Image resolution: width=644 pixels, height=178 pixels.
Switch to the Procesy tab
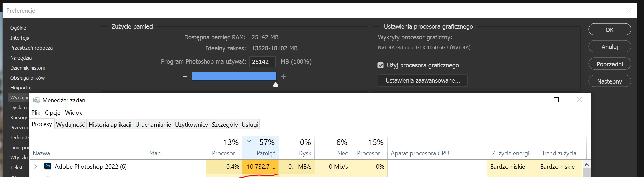coord(42,124)
